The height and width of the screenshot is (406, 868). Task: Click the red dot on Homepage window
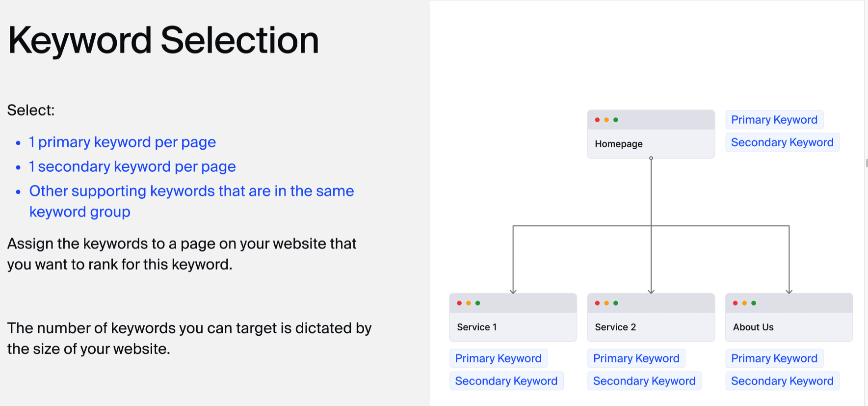coord(597,120)
